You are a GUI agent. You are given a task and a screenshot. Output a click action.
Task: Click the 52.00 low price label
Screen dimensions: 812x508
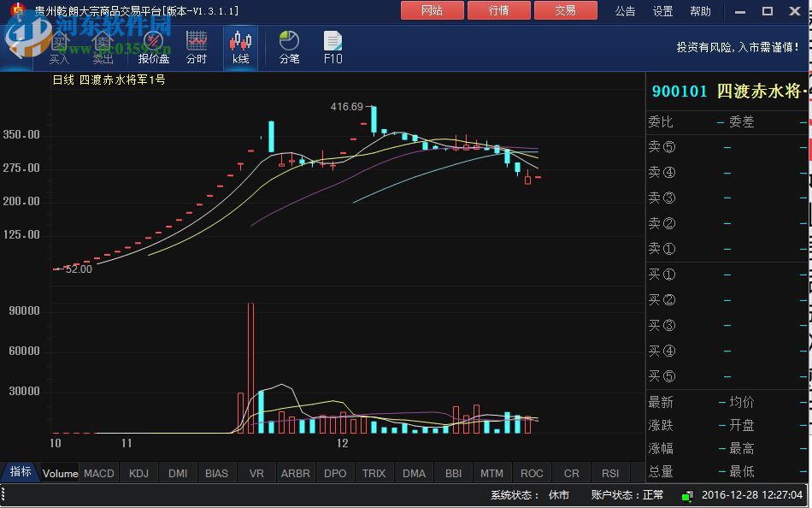coord(79,269)
